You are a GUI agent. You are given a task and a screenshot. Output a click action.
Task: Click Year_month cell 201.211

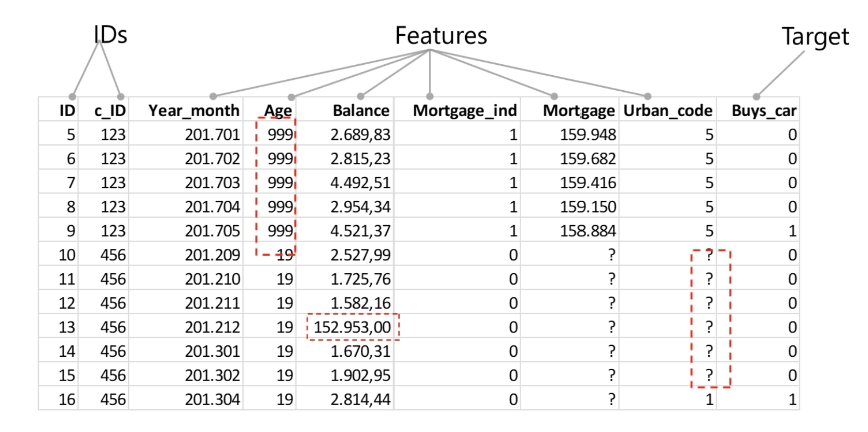click(213, 303)
